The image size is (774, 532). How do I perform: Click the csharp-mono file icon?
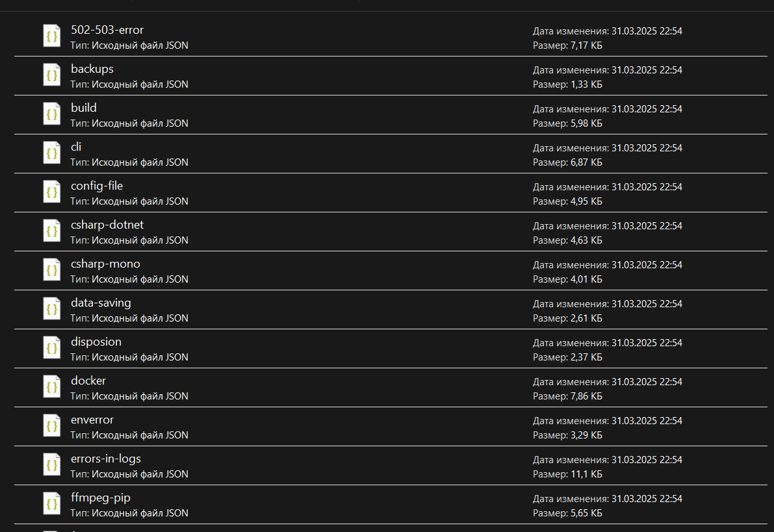point(52,270)
